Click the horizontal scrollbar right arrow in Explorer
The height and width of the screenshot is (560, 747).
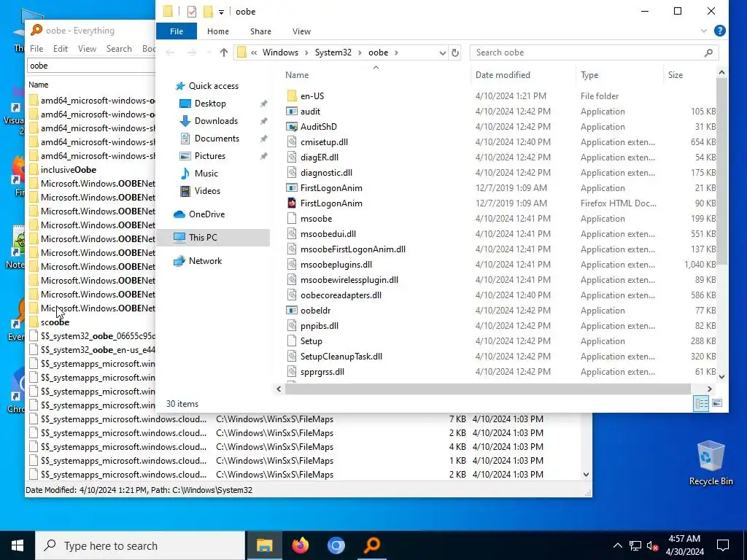point(709,389)
